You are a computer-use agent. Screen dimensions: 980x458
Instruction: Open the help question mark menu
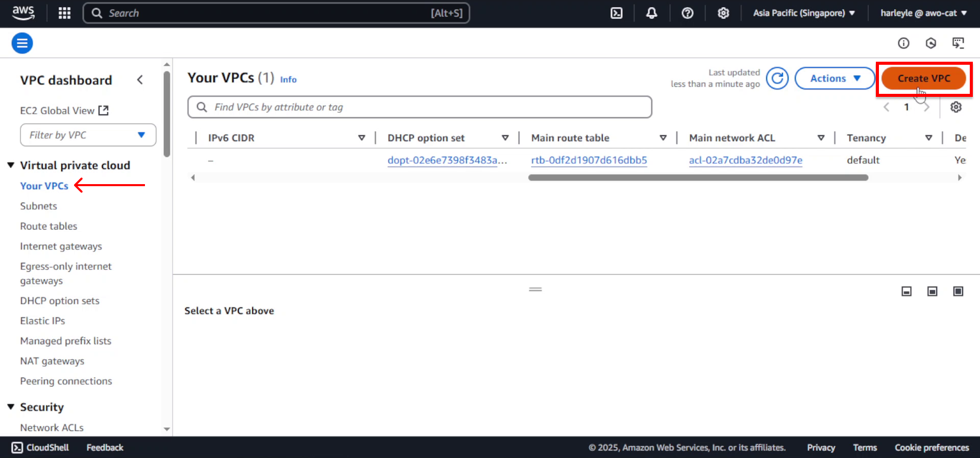point(688,13)
